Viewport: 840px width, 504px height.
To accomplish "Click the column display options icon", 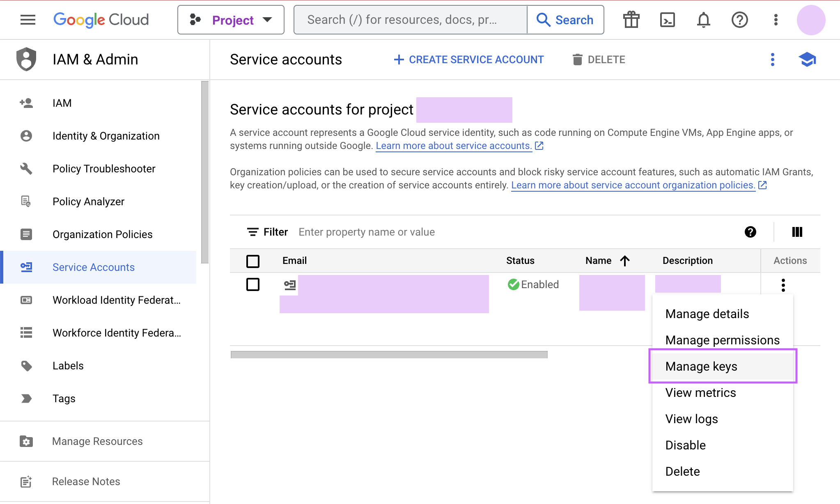I will pyautogui.click(x=797, y=232).
